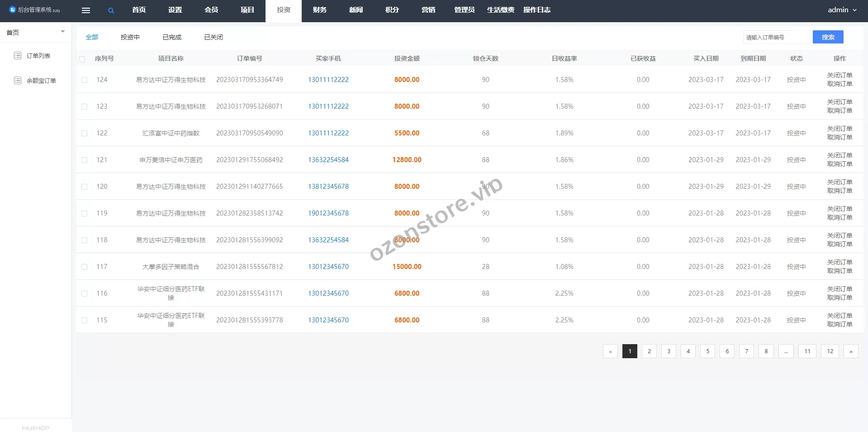
Task: Click the blue 搜索 button
Action: click(x=828, y=37)
